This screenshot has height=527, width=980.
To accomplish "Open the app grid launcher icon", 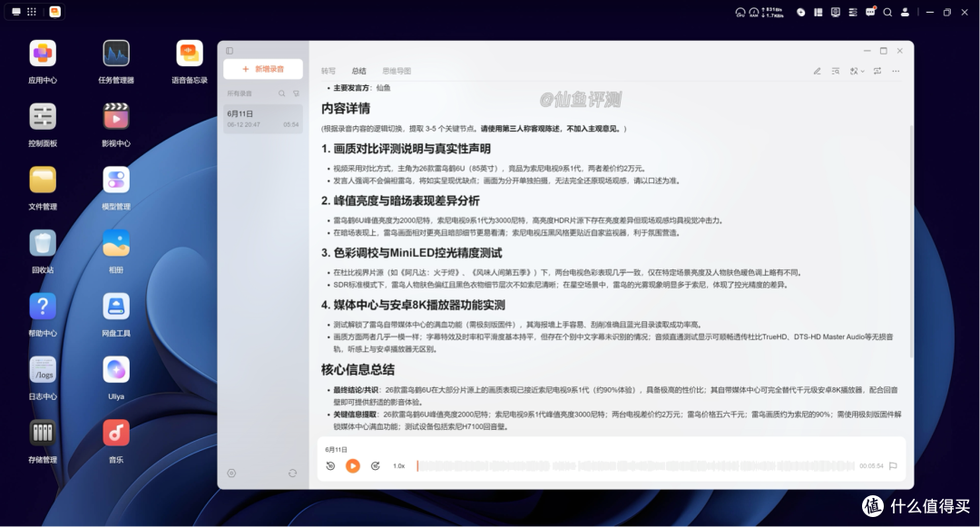I will [32, 12].
